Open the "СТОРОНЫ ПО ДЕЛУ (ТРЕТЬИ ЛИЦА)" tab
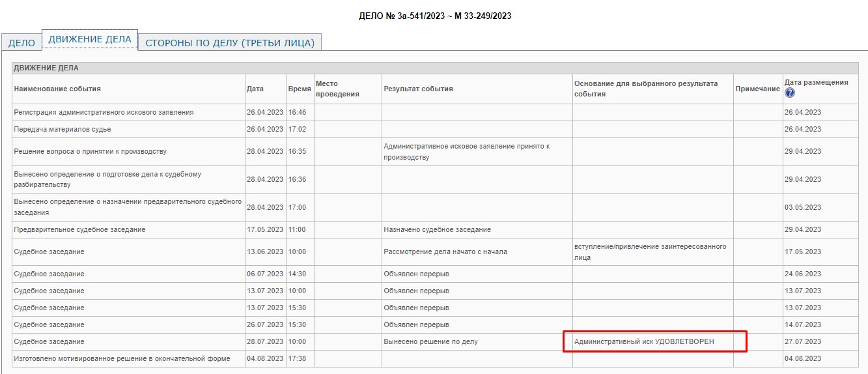868x374 pixels. (x=230, y=43)
